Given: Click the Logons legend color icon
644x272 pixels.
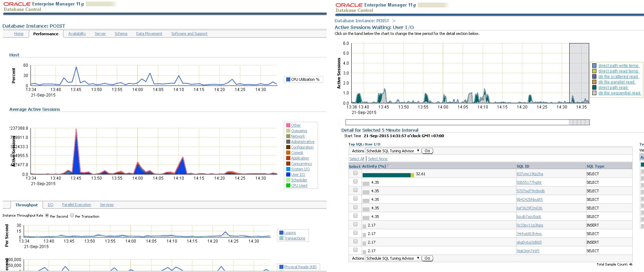Looking at the screenshot, I should [281, 233].
